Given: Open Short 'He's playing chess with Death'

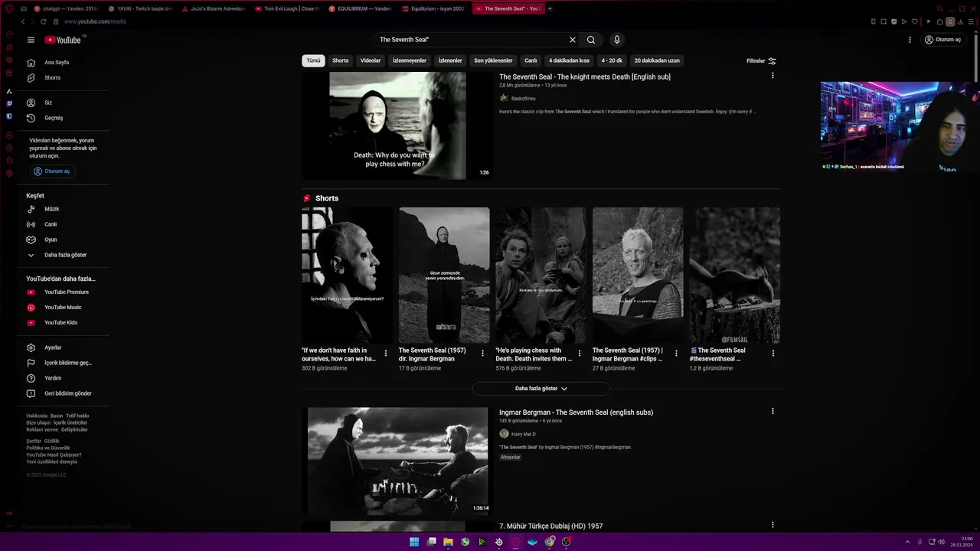Looking at the screenshot, I should point(541,275).
